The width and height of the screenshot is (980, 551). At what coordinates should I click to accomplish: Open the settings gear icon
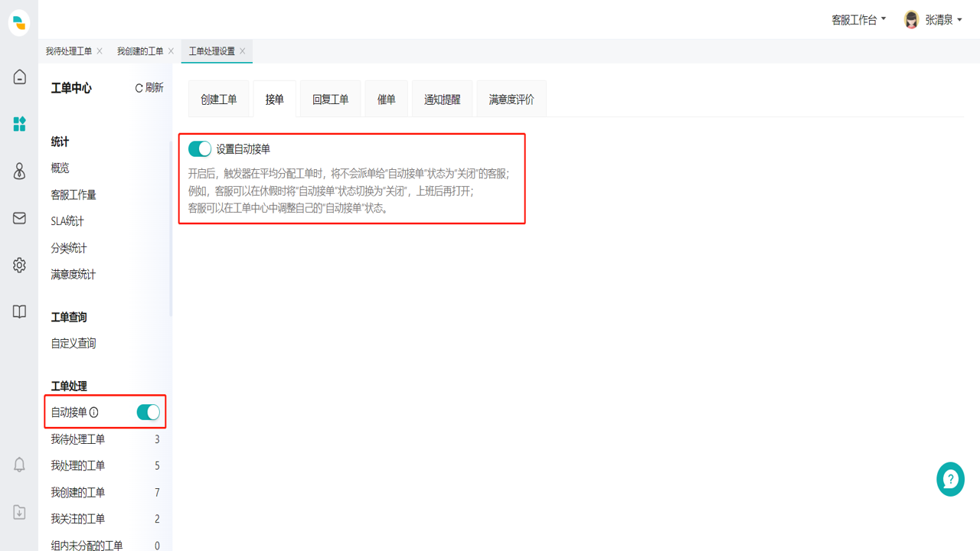point(20,265)
